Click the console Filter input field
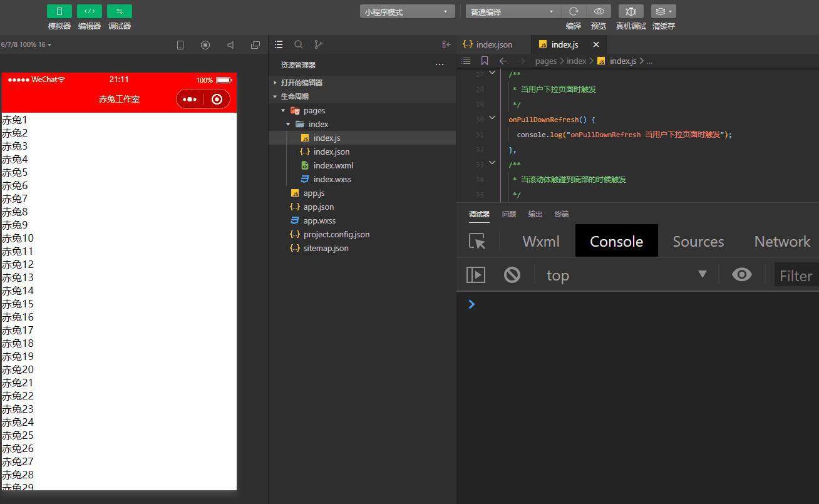Image resolution: width=819 pixels, height=504 pixels. 796,275
